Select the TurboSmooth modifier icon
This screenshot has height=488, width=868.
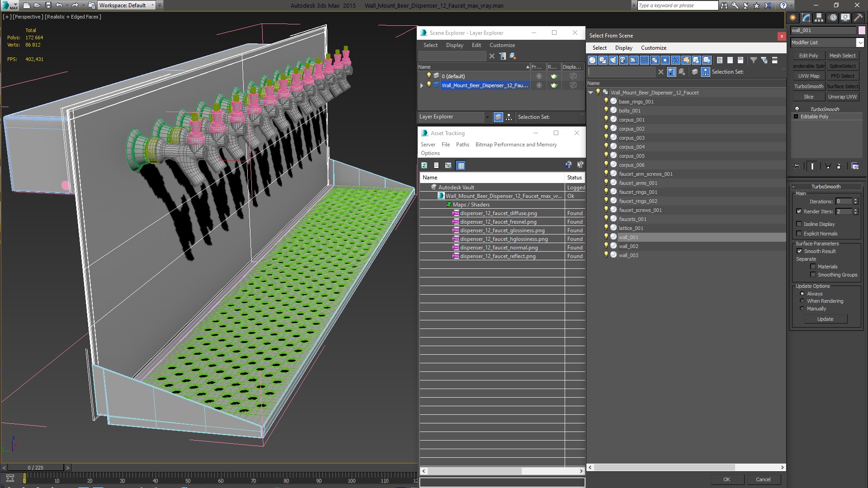point(797,109)
